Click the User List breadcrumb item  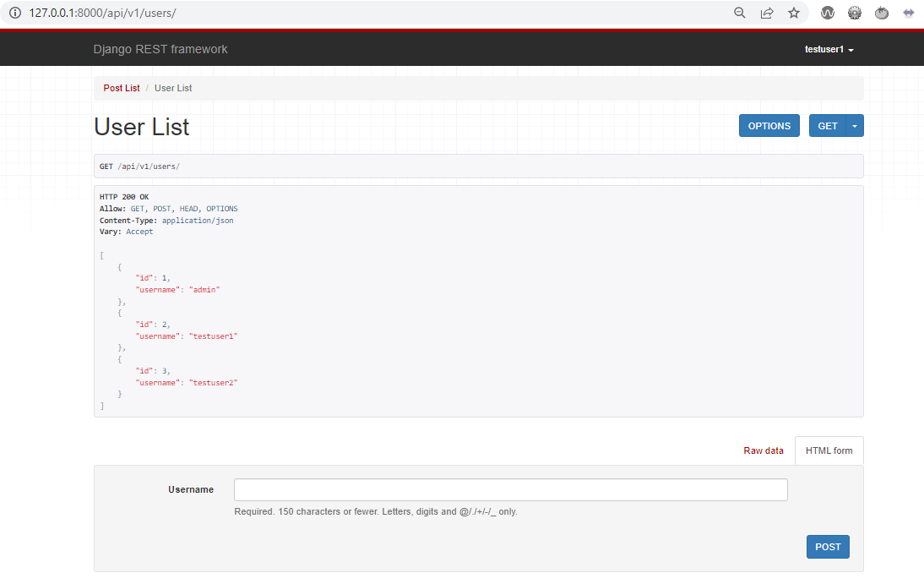[173, 88]
